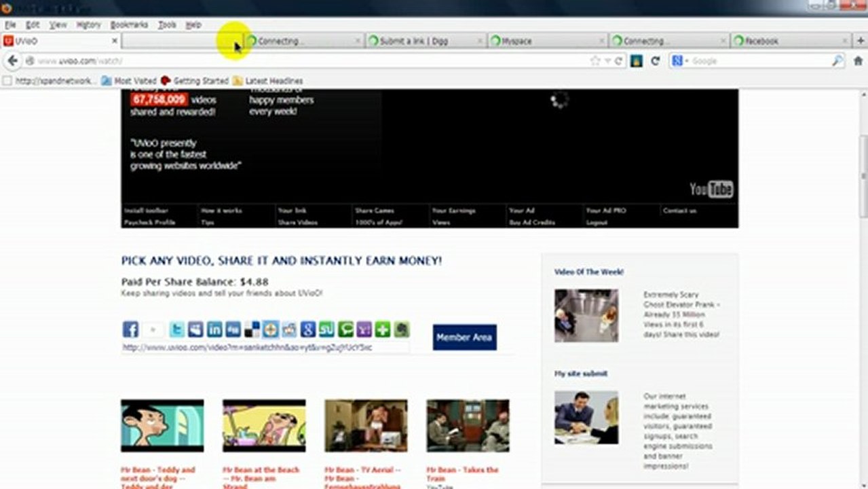
Task: Click the page vertical scrollbar thumb
Action: coord(863,175)
